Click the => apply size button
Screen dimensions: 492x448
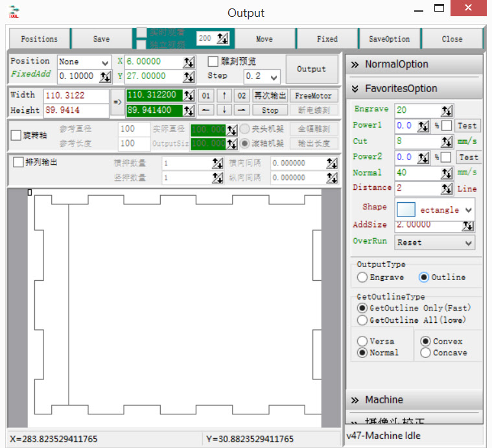[x=117, y=102]
